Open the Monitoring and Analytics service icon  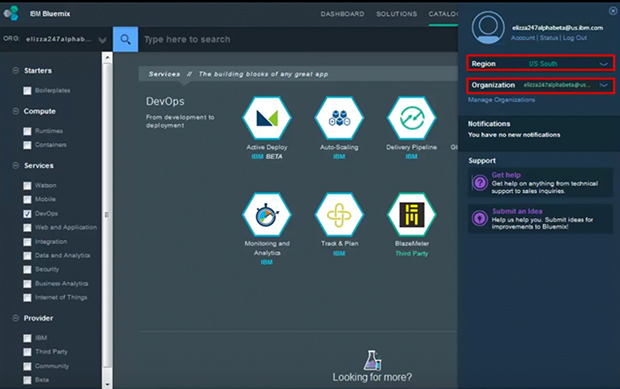coord(267,214)
